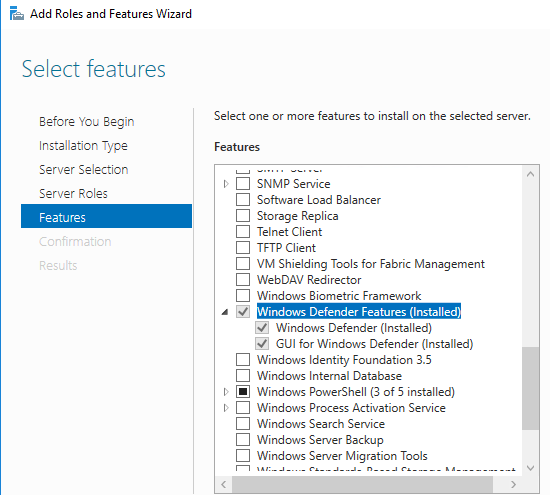
Task: Check the SNMP Service checkbox
Action: pyautogui.click(x=243, y=183)
